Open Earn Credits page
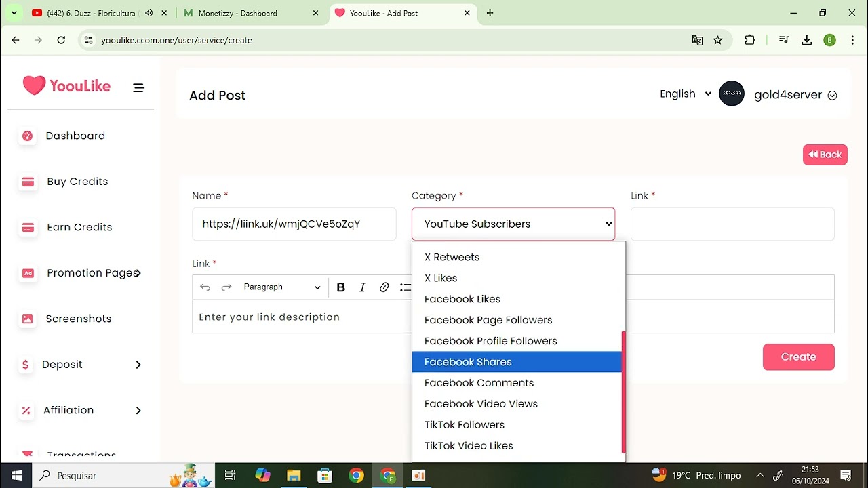 tap(79, 227)
